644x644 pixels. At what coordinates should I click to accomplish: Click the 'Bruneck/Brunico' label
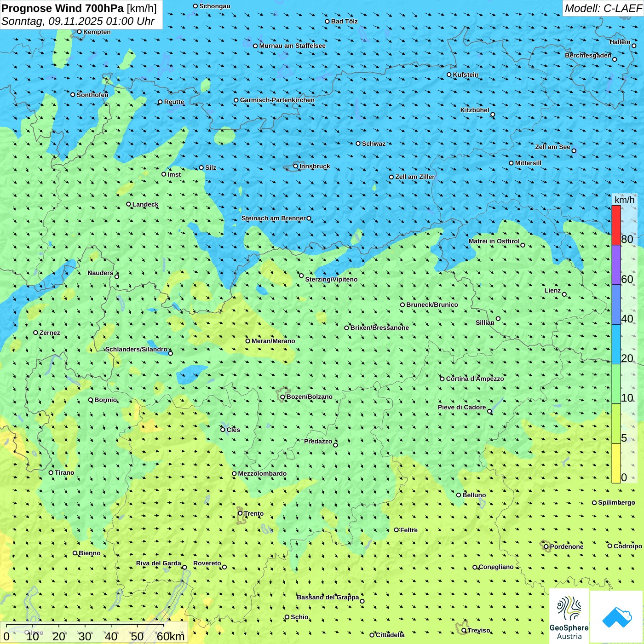click(x=432, y=305)
